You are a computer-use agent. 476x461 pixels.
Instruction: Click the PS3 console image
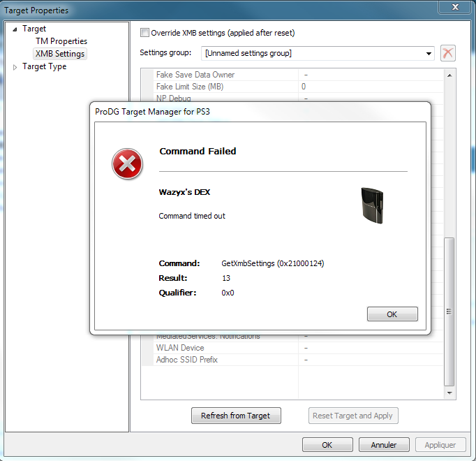[x=372, y=206]
